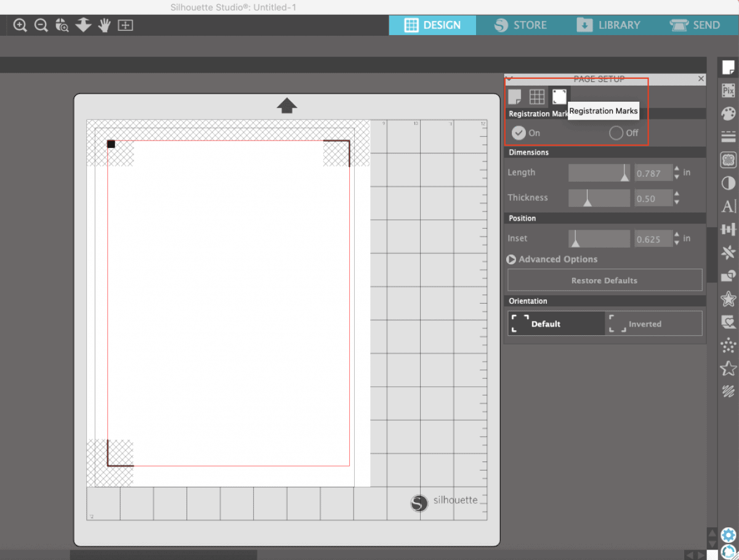This screenshot has height=560, width=739.
Task: Open the Text Style panel
Action: (729, 206)
